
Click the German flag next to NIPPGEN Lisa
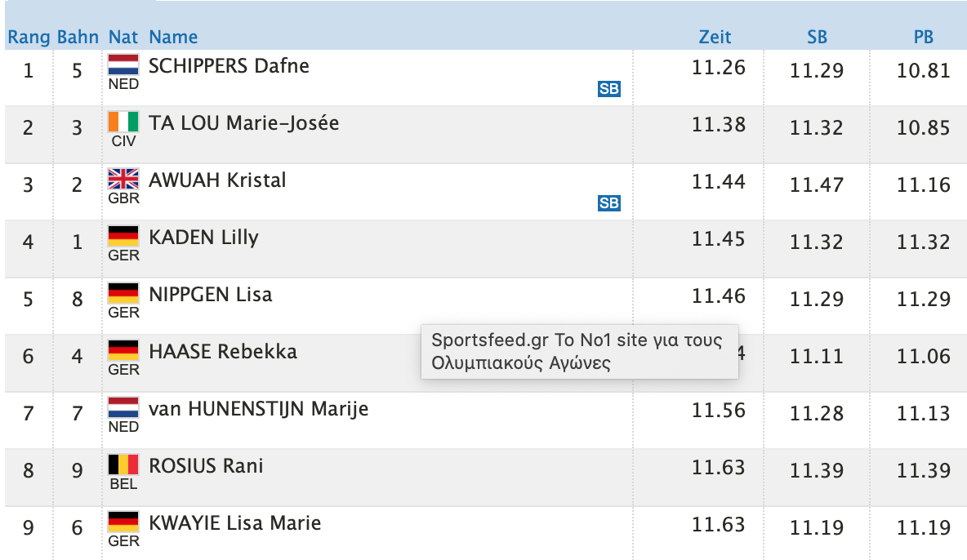(x=123, y=294)
